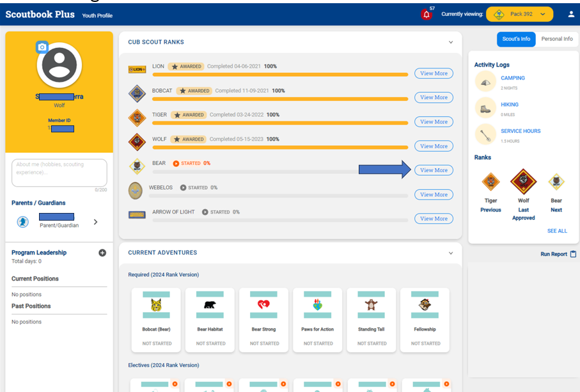Open the CAMPING activity log link

(x=513, y=78)
